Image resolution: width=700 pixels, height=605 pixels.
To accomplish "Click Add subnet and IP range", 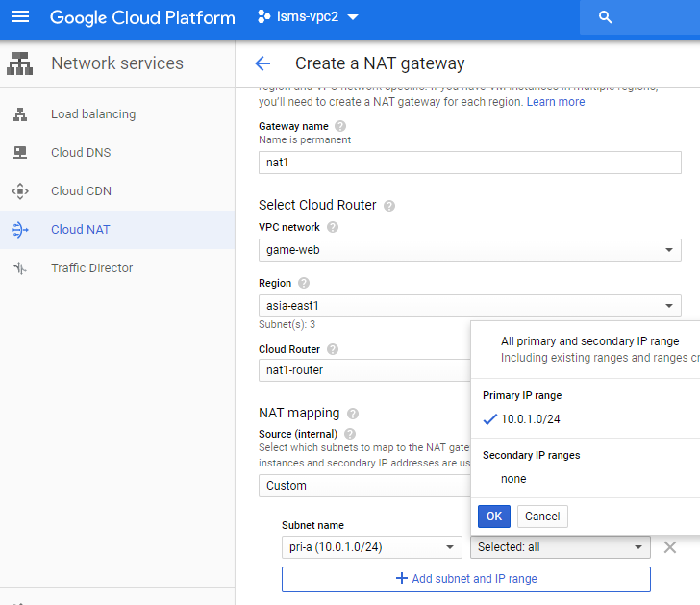I will [x=465, y=579].
